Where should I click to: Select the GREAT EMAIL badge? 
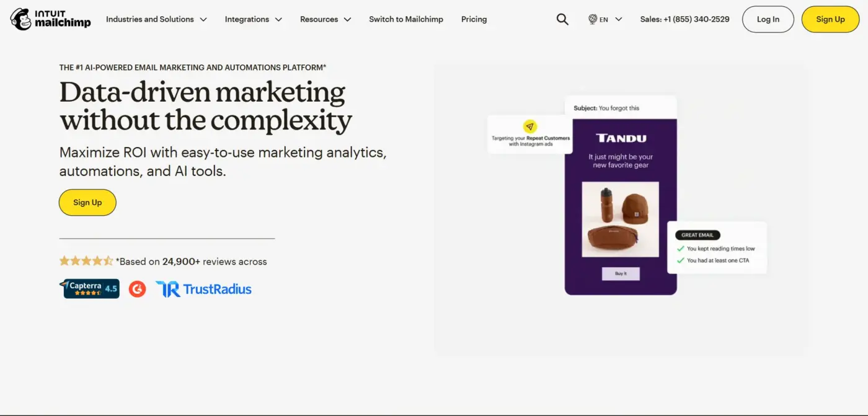tap(697, 235)
